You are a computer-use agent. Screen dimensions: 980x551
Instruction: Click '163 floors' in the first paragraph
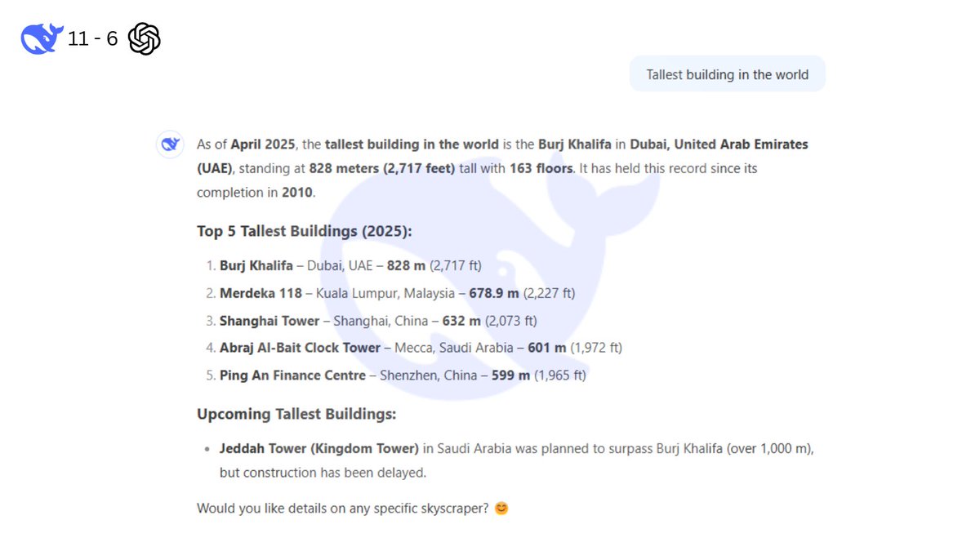[x=541, y=169]
